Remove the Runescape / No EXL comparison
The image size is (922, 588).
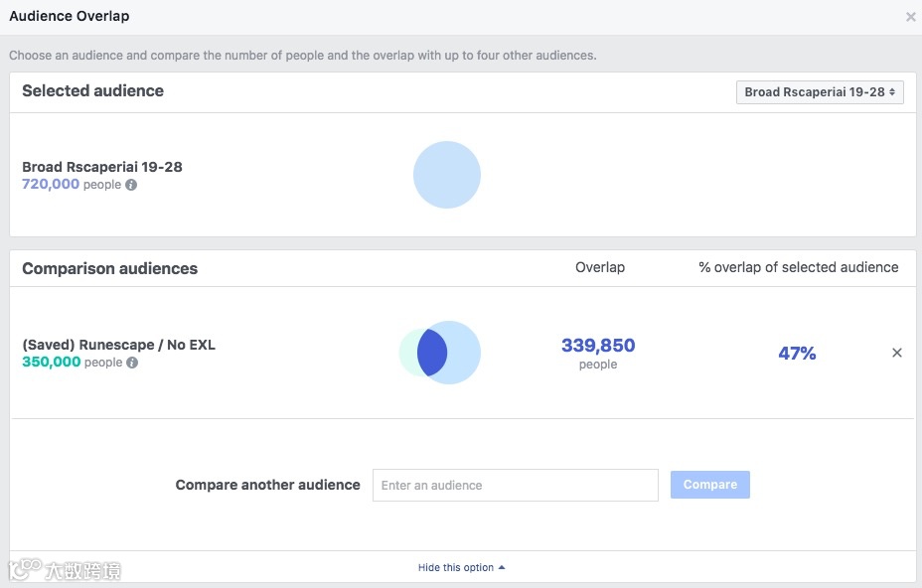pos(896,353)
